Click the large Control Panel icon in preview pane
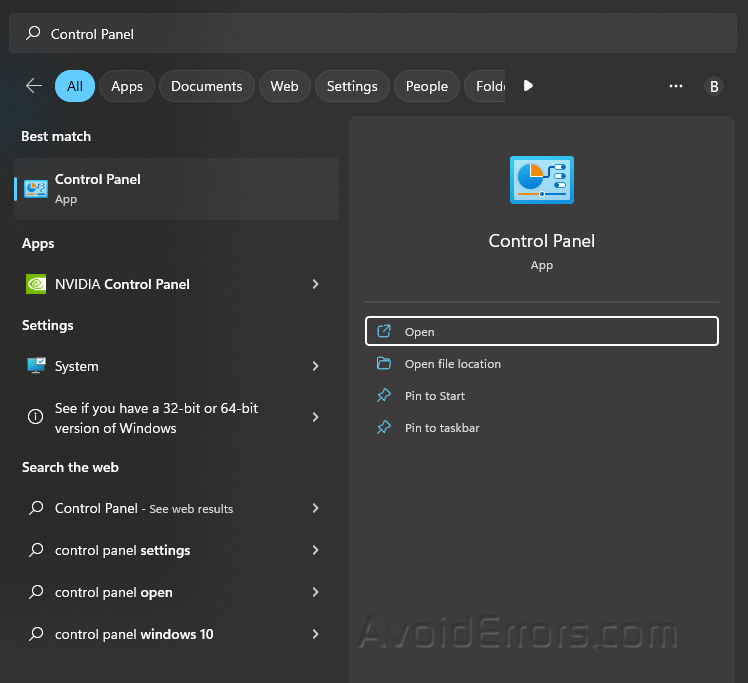 coord(542,180)
